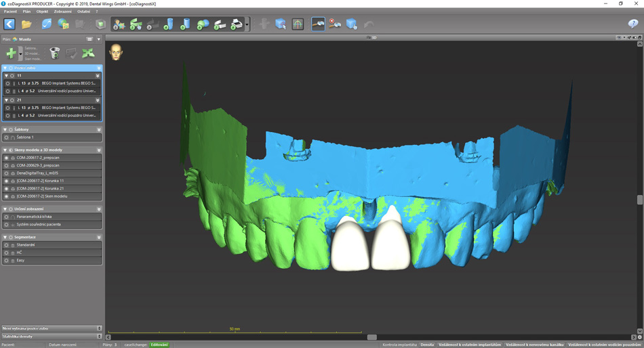Click the blue back arrow icon
Viewport: 644px width, 348px height.
click(x=9, y=24)
